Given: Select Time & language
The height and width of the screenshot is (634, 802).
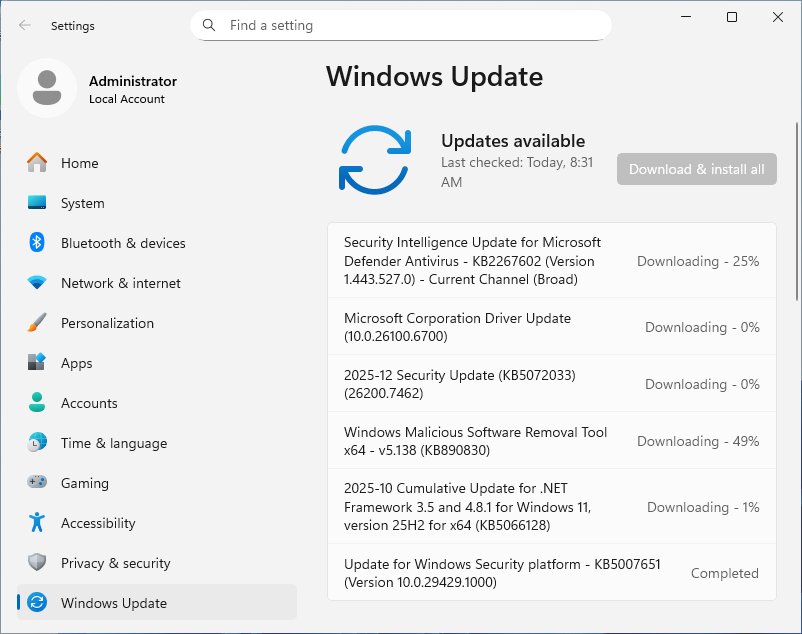Looking at the screenshot, I should click(157, 442).
